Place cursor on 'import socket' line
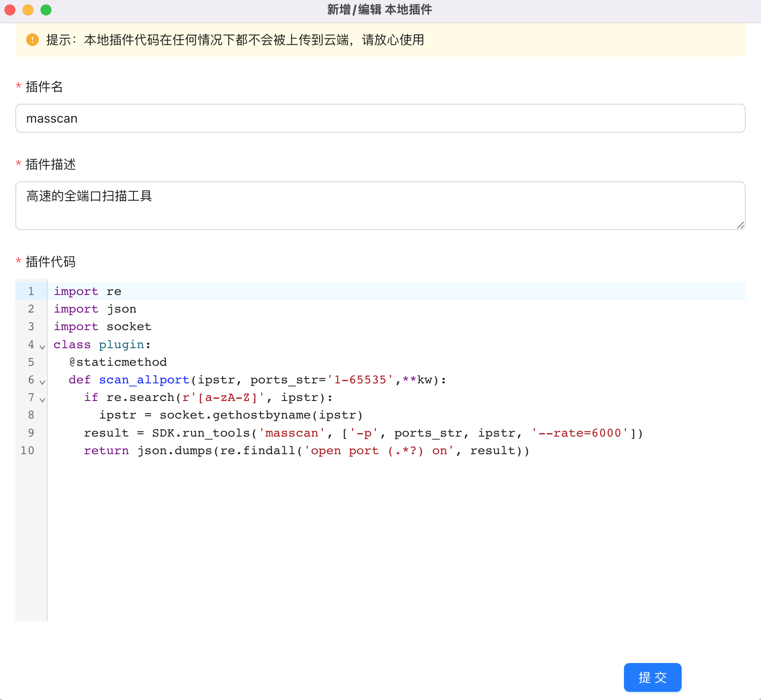Viewport: 761px width, 700px height. coord(102,327)
